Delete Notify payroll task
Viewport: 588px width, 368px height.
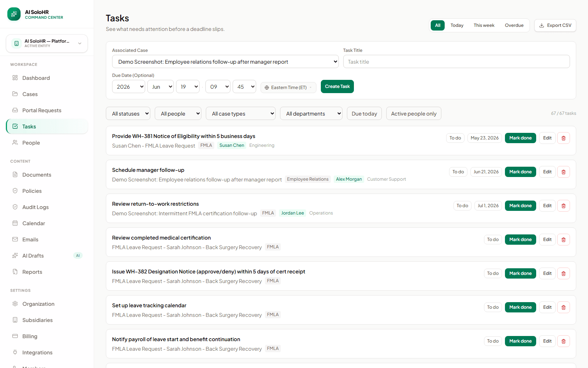tap(563, 341)
